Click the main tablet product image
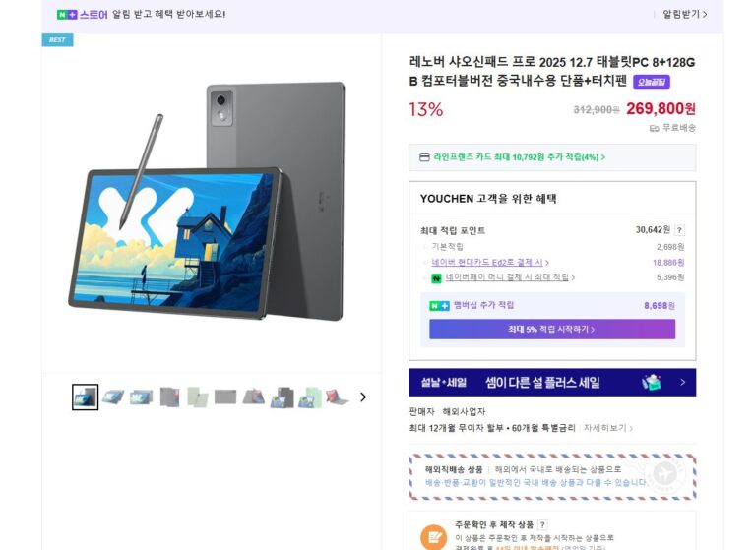Image resolution: width=756 pixels, height=550 pixels. tap(207, 202)
